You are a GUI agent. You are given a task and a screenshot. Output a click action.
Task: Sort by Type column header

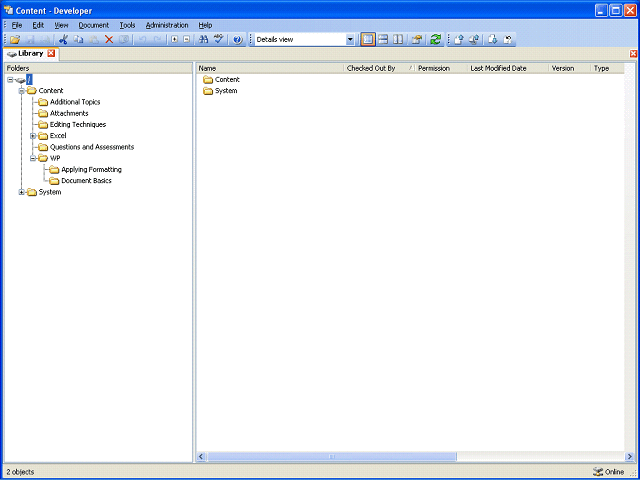(607, 68)
